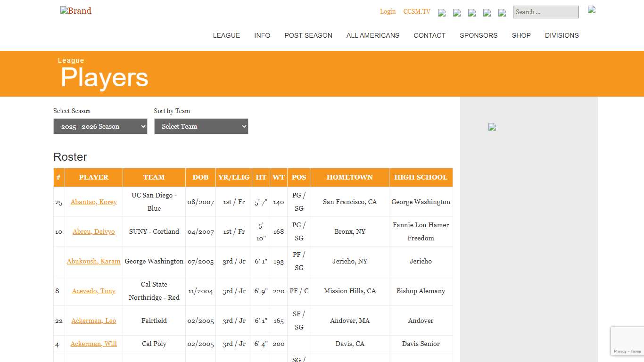
Task: Open the Select Season dropdown
Action: pos(100,126)
